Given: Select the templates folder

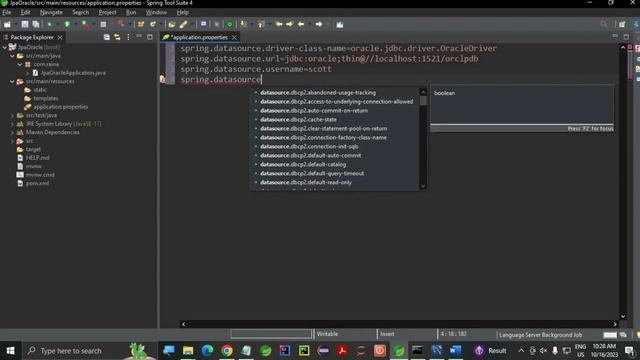Looking at the screenshot, I should tap(45, 98).
